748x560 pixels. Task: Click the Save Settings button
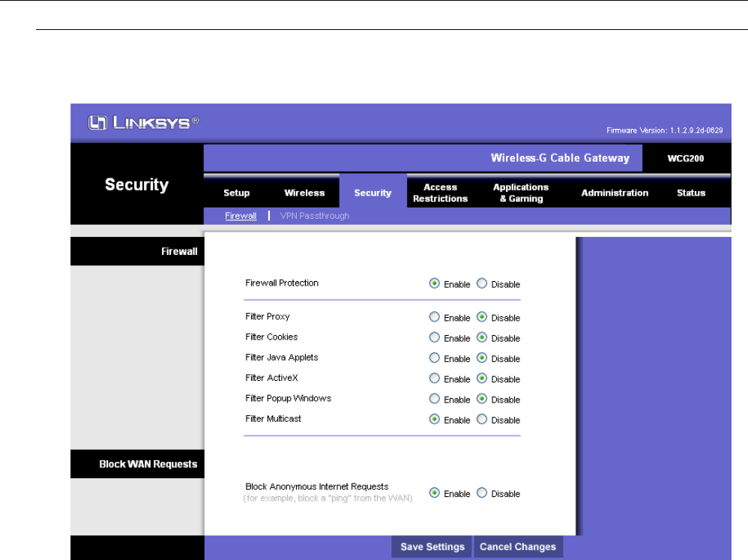coord(432,547)
